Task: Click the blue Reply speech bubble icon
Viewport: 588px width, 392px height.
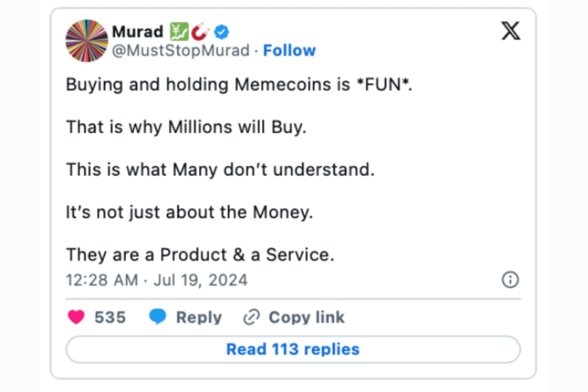Action: click(157, 317)
